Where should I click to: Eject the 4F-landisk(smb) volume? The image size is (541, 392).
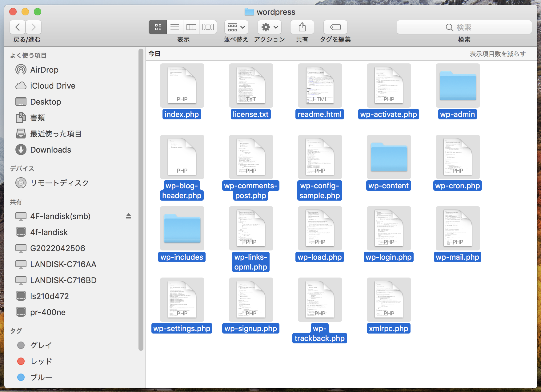tap(129, 216)
